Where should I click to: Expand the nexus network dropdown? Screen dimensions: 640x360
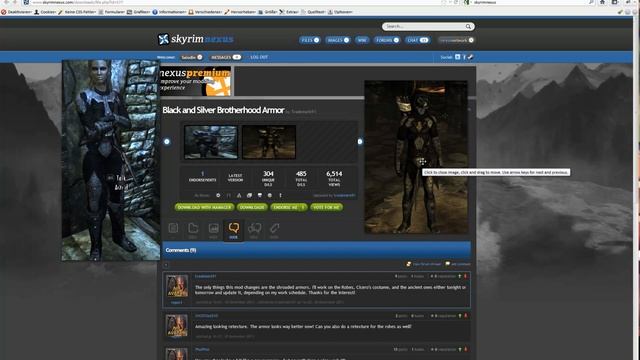456,40
